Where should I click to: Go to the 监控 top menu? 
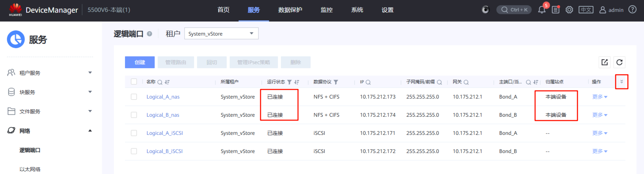click(x=326, y=10)
